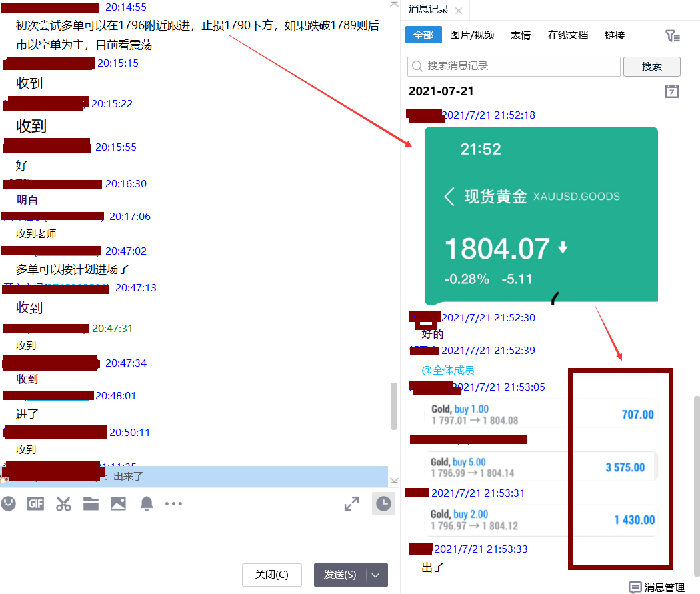Open the Gold buy 2.00 trade image

[541, 520]
